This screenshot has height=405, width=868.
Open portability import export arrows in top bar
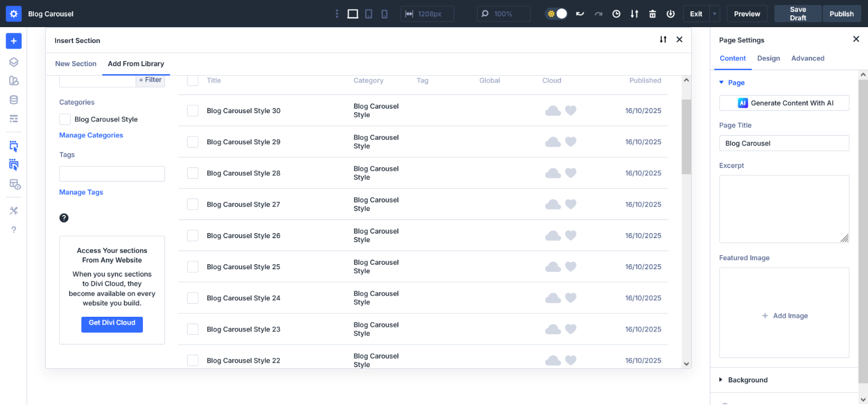635,14
